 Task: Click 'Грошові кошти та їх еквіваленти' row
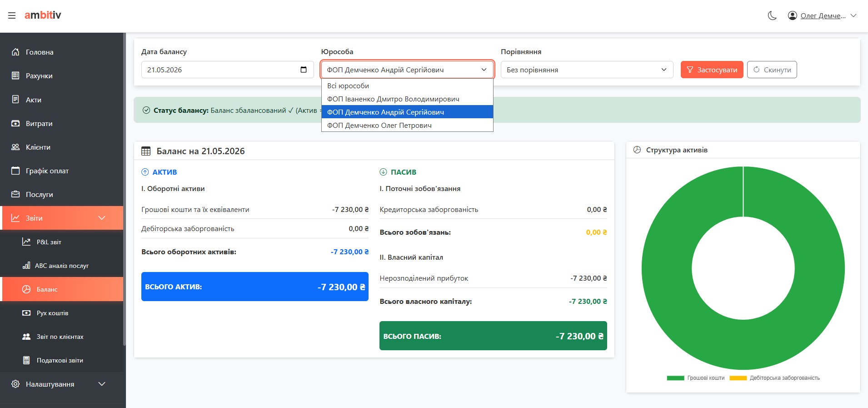255,209
